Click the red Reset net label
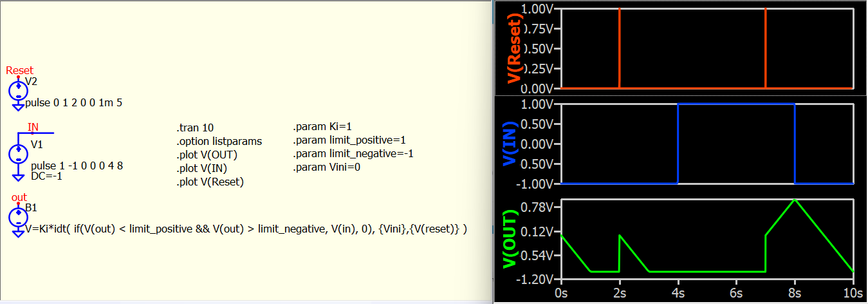The width and height of the screenshot is (868, 304). point(19,70)
